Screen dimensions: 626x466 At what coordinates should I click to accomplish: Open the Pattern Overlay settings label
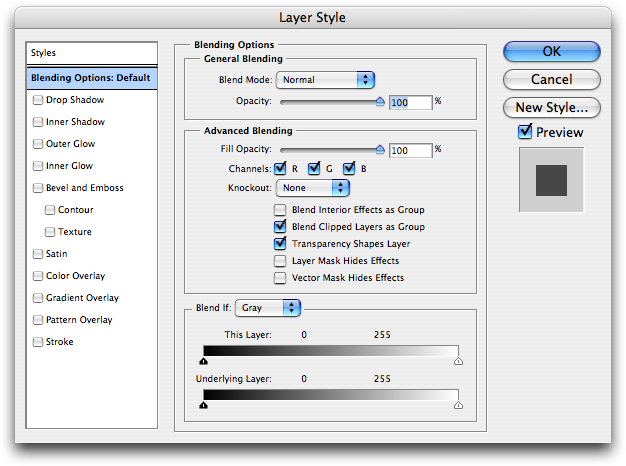[79, 320]
